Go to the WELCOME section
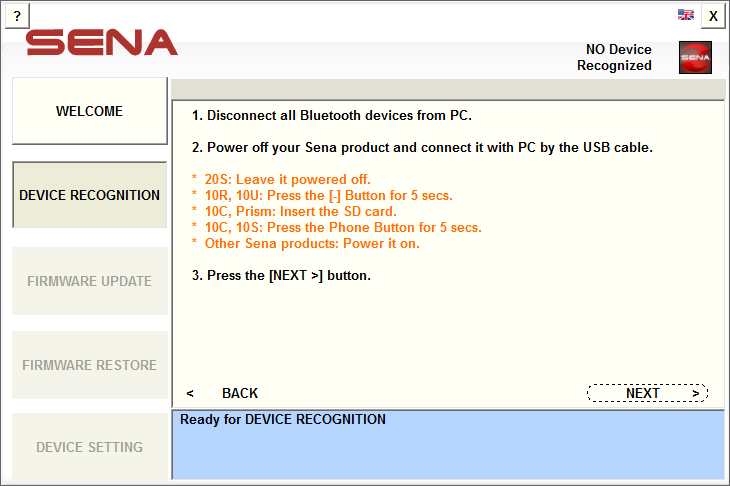This screenshot has height=486, width=730. click(89, 111)
